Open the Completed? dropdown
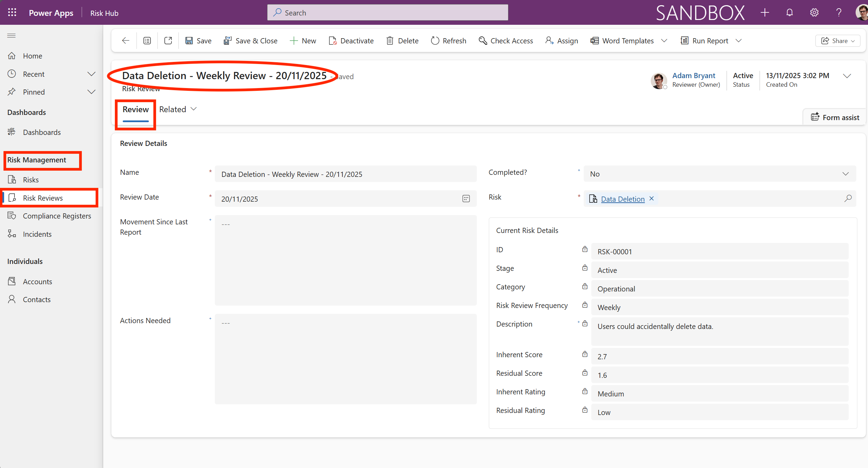The height and width of the screenshot is (468, 868). point(719,174)
